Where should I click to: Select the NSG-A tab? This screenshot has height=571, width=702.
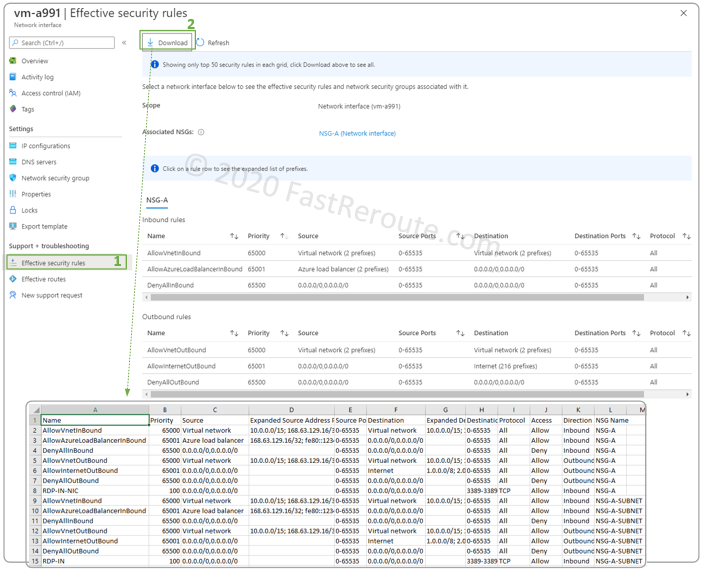pyautogui.click(x=157, y=200)
